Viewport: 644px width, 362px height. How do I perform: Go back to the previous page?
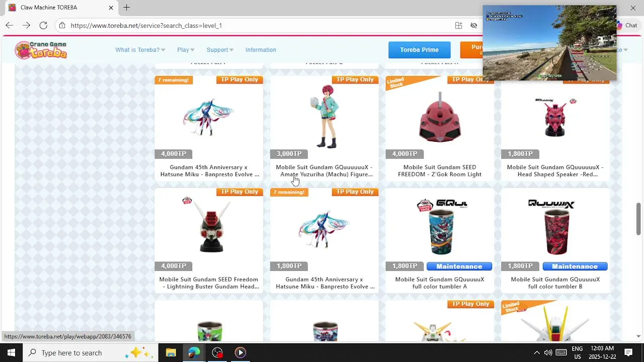tap(10, 25)
